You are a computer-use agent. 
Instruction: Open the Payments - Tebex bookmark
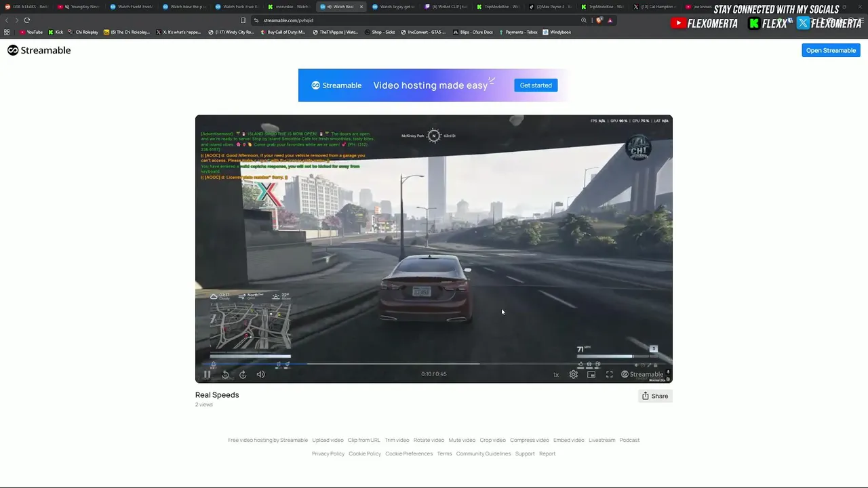[517, 32]
